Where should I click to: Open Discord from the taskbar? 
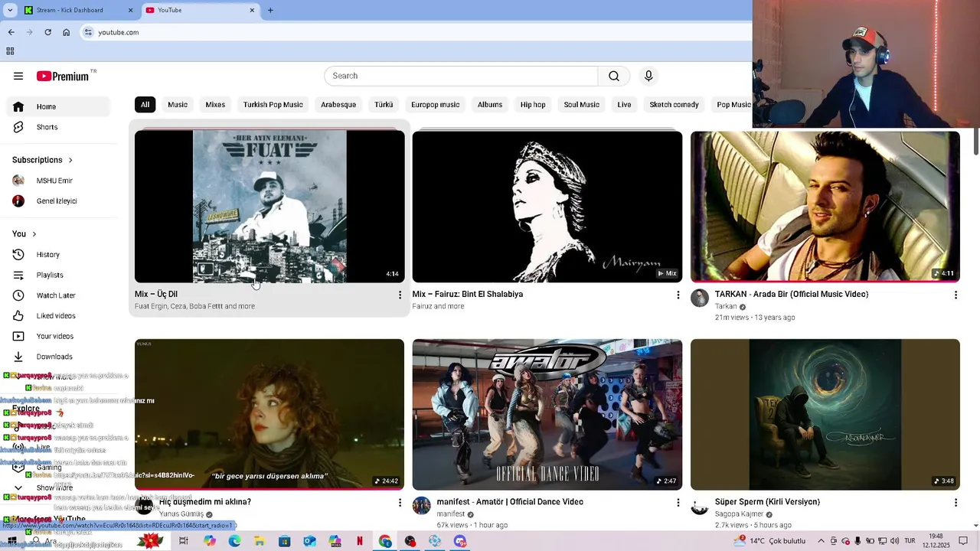pyautogui.click(x=459, y=541)
